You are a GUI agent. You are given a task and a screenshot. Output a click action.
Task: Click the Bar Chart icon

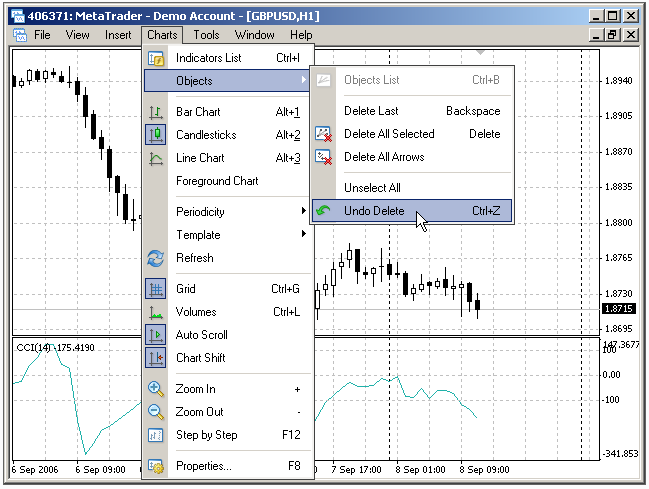(x=156, y=112)
